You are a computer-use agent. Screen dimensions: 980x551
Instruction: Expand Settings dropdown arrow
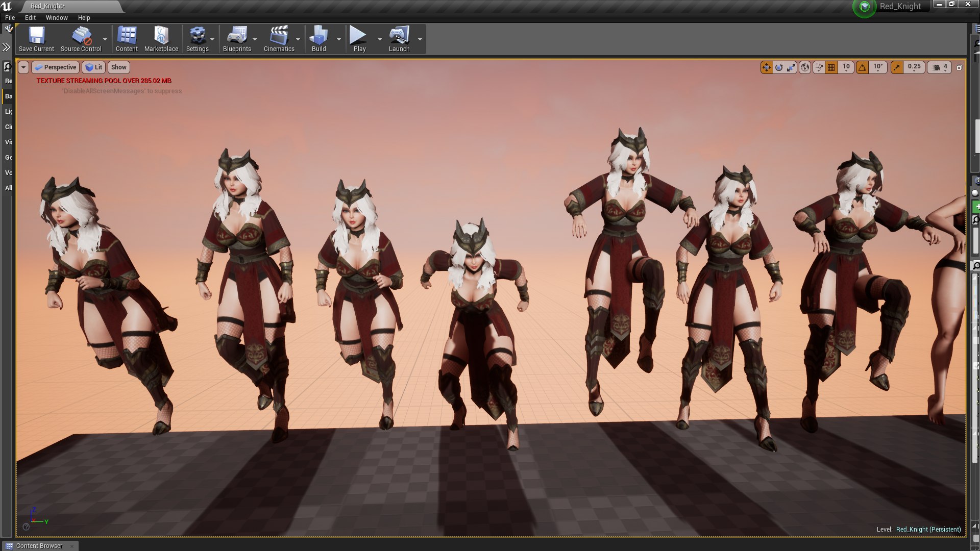click(212, 39)
